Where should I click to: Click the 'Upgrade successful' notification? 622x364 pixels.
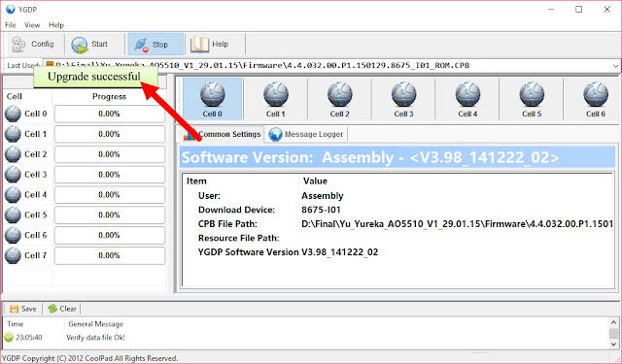(95, 77)
